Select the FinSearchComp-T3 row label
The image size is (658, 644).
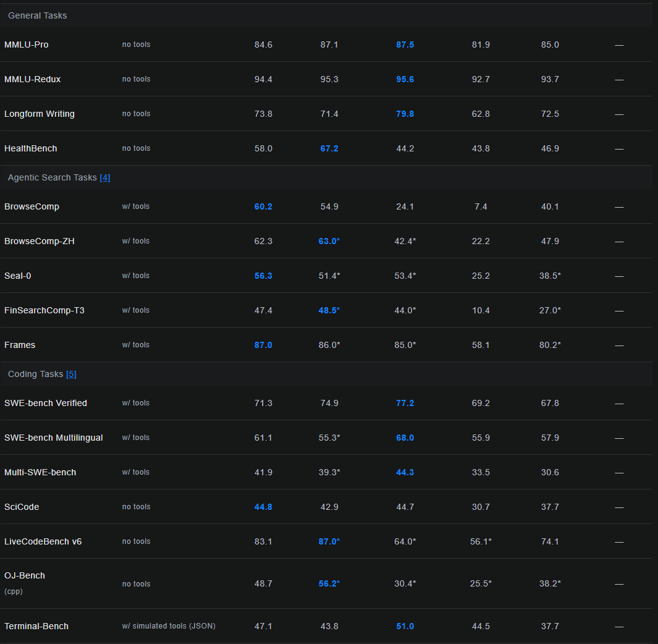click(44, 310)
